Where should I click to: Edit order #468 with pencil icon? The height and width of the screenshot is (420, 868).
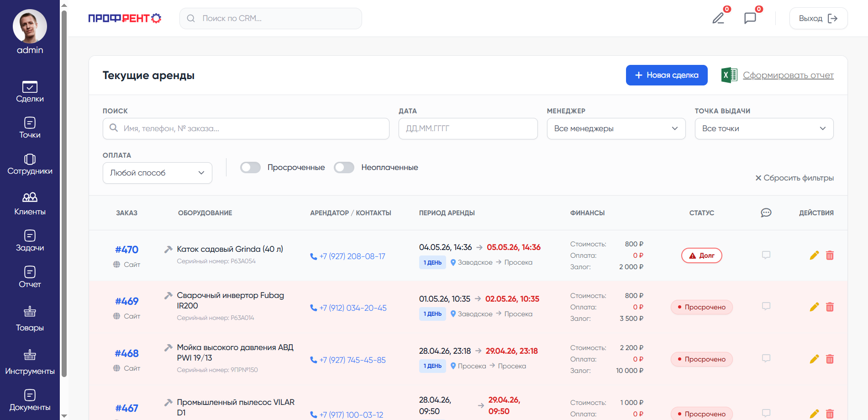coord(814,359)
